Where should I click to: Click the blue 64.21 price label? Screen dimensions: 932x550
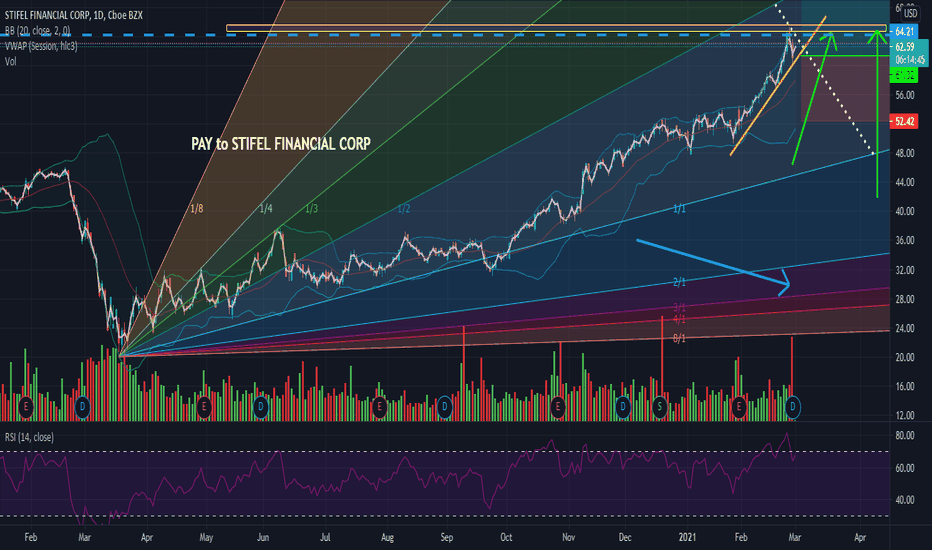tap(905, 32)
